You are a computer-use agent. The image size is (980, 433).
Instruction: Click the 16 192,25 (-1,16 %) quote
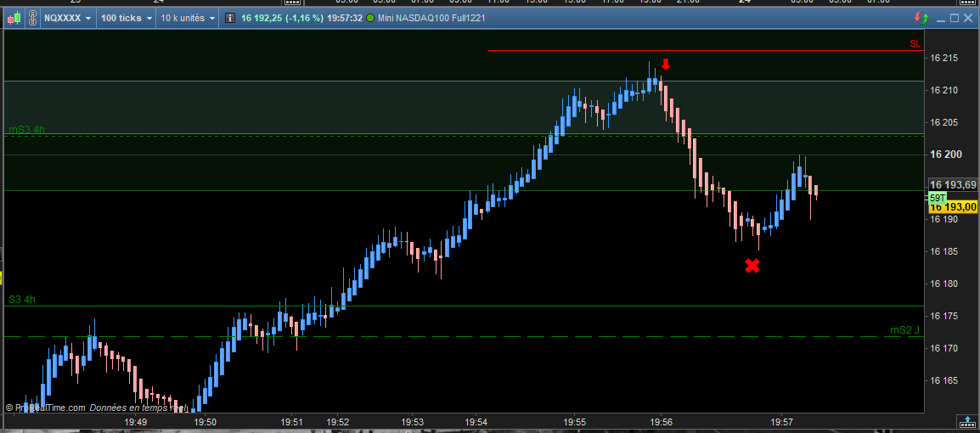[283, 18]
